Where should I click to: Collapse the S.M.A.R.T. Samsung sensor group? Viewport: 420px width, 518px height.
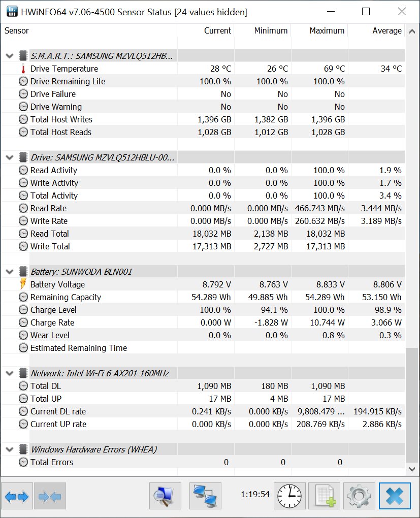tap(9, 56)
